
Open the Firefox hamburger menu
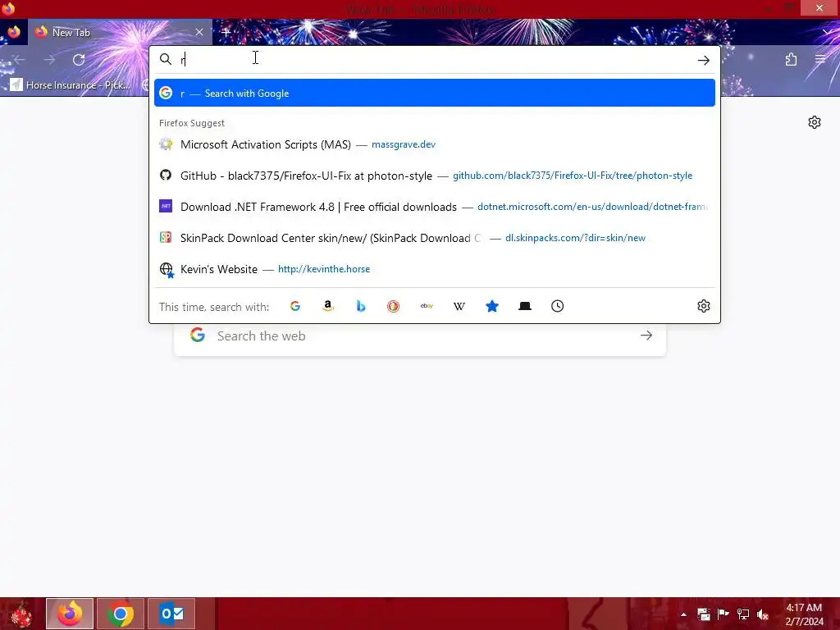click(820, 59)
